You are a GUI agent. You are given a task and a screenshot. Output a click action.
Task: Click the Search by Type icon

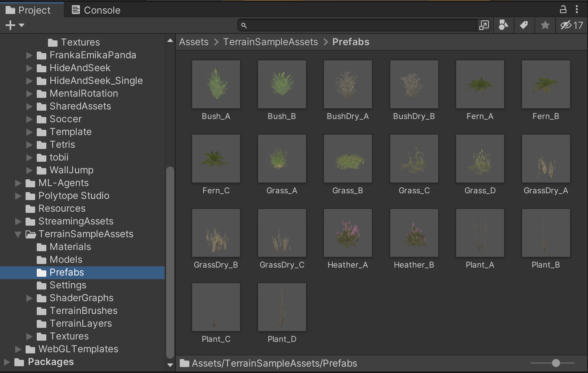[503, 25]
